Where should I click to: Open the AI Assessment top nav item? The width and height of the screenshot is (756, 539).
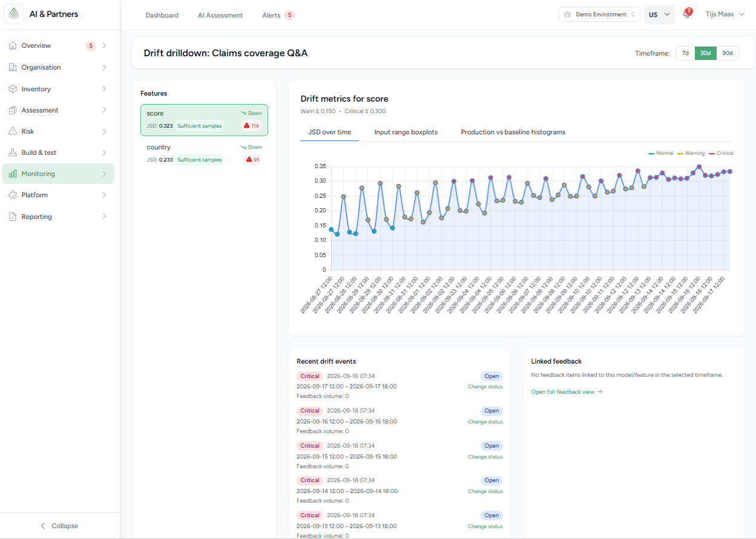click(x=220, y=15)
